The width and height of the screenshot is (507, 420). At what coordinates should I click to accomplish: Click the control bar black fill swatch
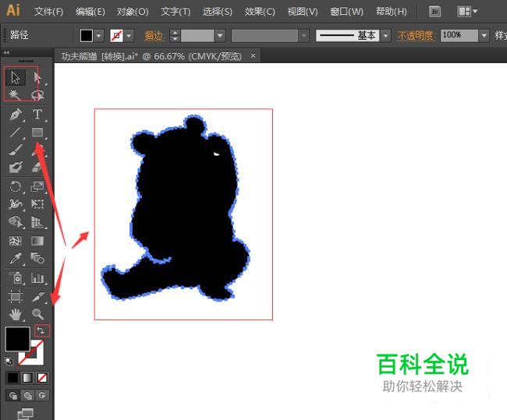pyautogui.click(x=87, y=36)
